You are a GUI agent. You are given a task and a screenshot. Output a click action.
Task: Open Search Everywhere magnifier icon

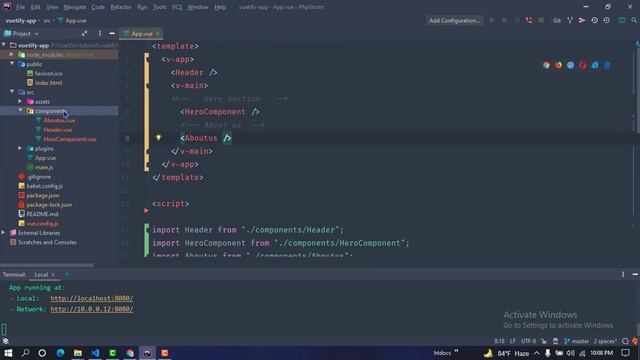(634, 20)
